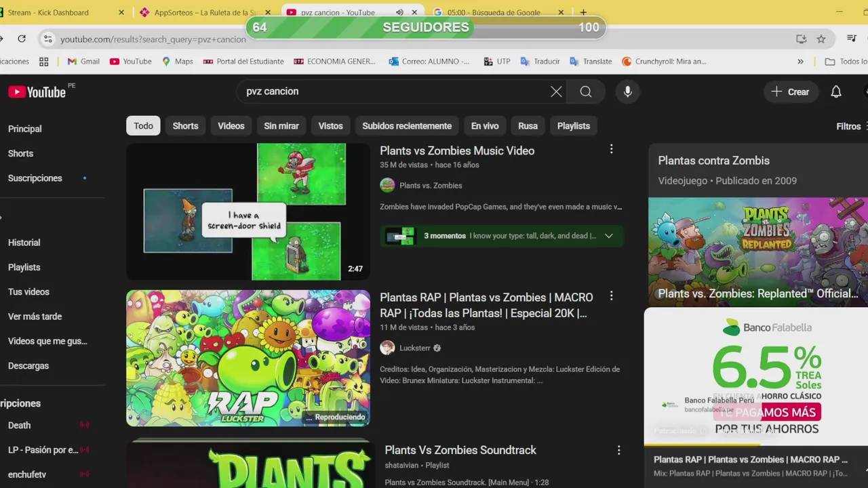Select the Sin mirar filter chip
The image size is (868, 488).
(281, 126)
